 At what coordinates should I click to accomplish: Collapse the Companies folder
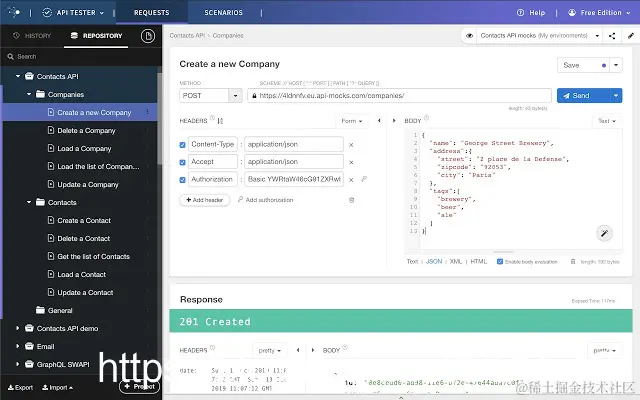pos(29,94)
